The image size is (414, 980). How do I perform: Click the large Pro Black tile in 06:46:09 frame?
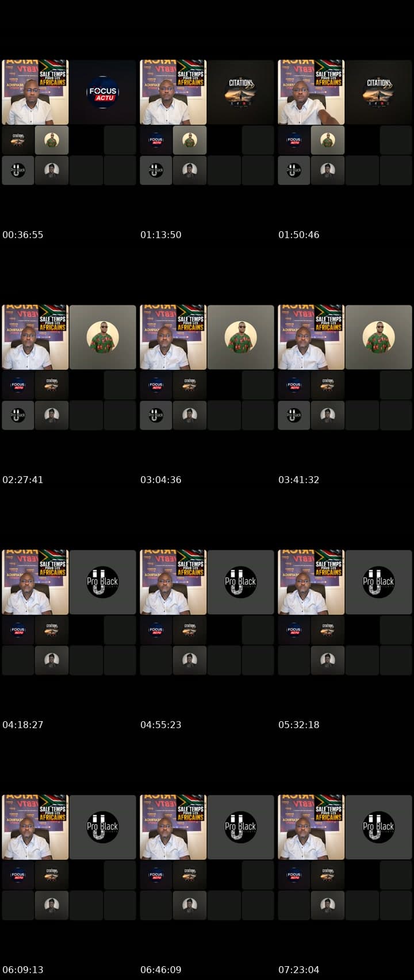click(241, 827)
